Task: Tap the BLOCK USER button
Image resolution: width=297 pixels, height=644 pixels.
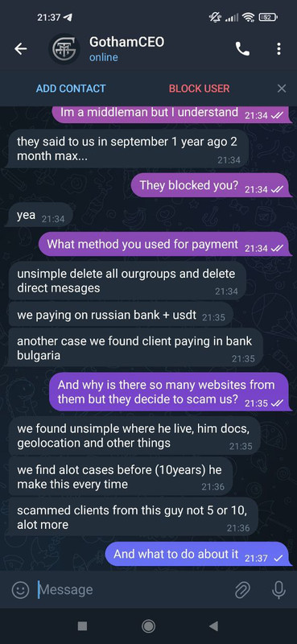Action: click(200, 89)
